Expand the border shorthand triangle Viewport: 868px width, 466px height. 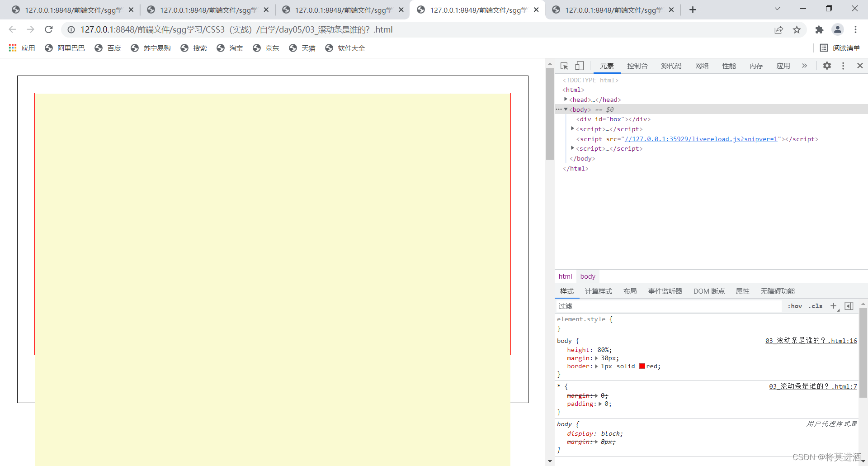point(596,366)
